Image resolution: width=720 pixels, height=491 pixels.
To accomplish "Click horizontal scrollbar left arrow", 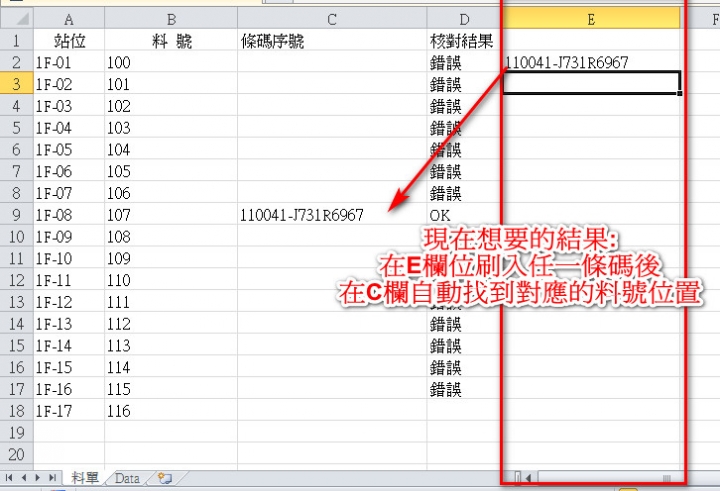I will (x=528, y=478).
